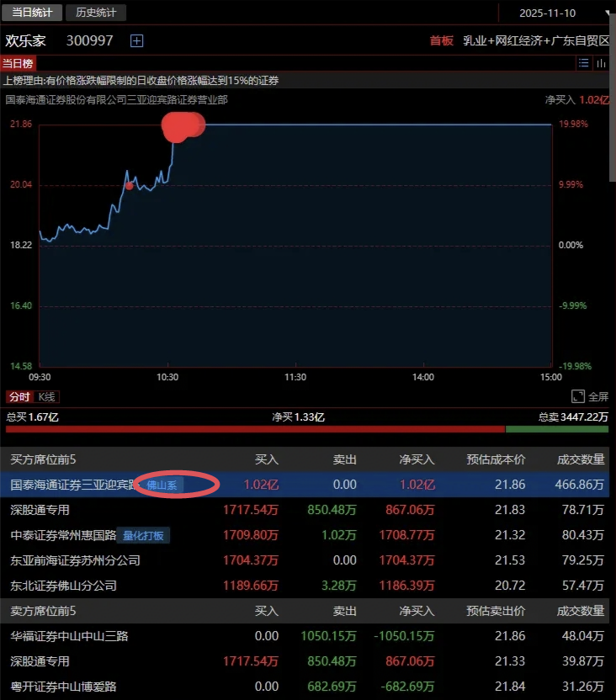Select row 国泰海通证券三亚迎宾路 in buyers list
This screenshot has height=700, width=616.
pyautogui.click(x=305, y=485)
